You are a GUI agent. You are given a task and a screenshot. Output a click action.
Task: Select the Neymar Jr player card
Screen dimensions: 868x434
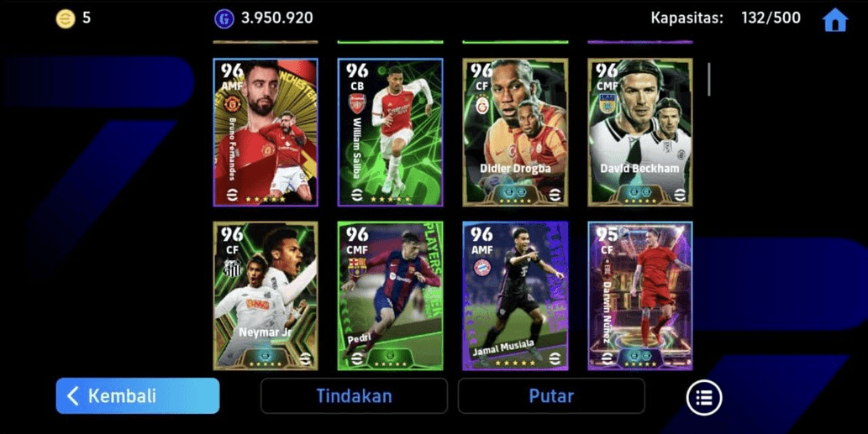pos(266,295)
